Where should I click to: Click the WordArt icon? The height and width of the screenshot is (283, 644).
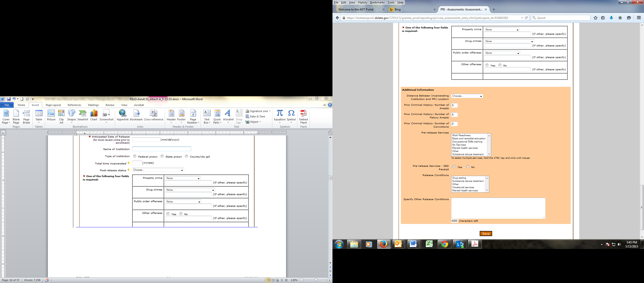228,115
